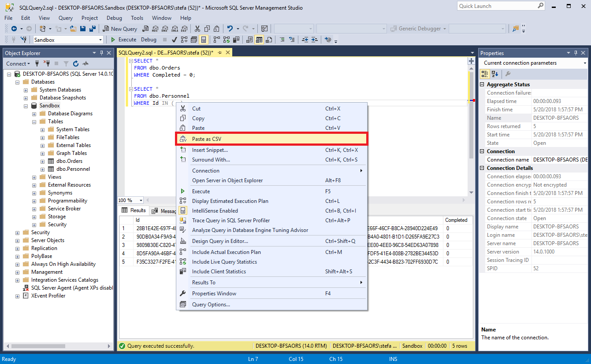Click the XMLA query toolbar icon
The image size is (591, 364).
(x=175, y=29)
